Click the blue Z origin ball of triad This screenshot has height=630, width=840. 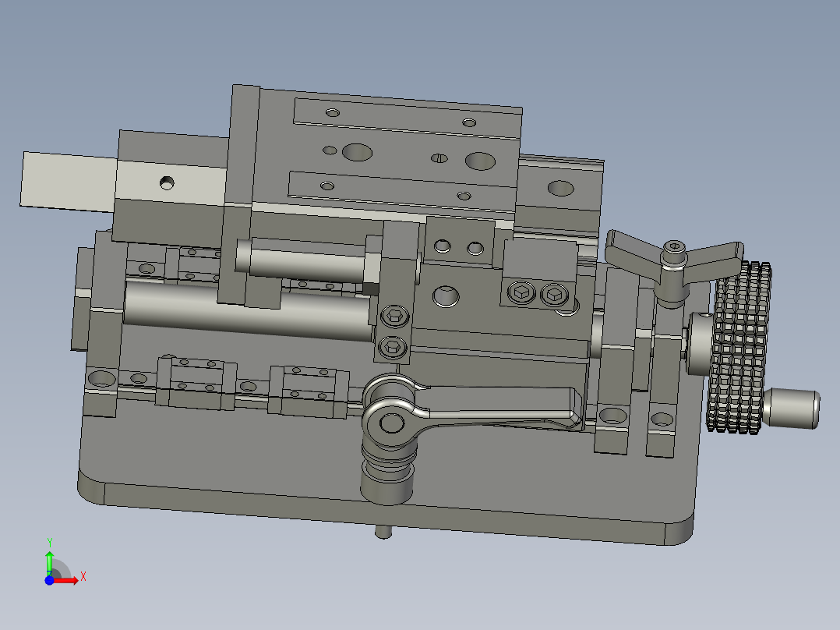(49, 580)
